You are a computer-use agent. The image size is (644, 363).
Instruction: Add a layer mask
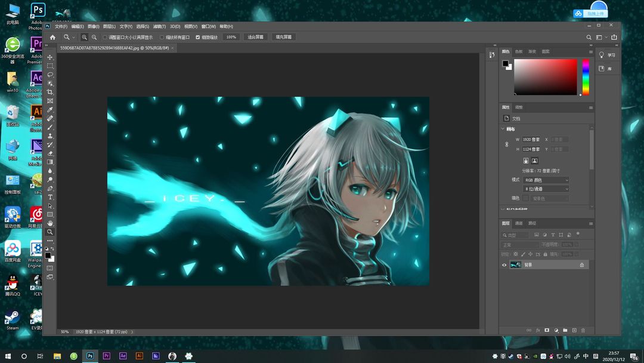(547, 330)
